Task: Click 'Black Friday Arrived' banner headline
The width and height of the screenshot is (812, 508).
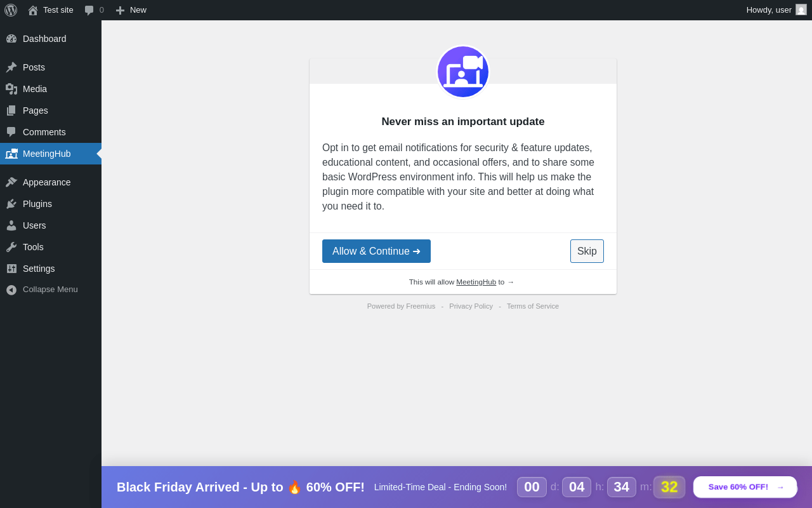Action: (x=241, y=487)
